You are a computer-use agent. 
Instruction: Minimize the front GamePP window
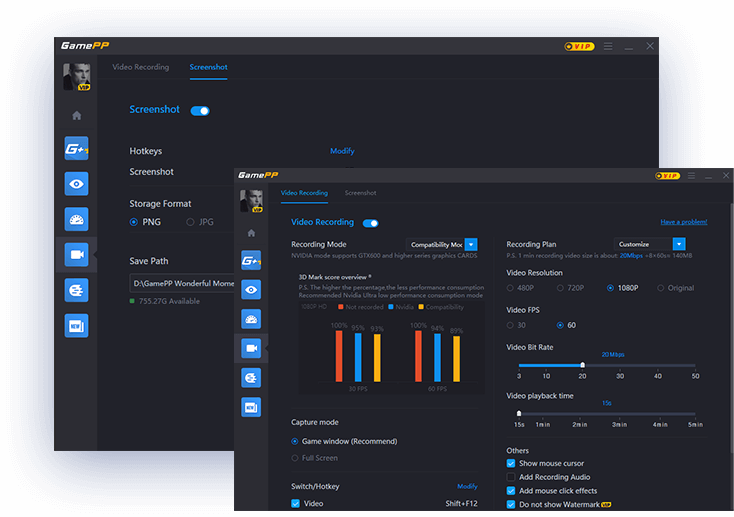tap(708, 177)
